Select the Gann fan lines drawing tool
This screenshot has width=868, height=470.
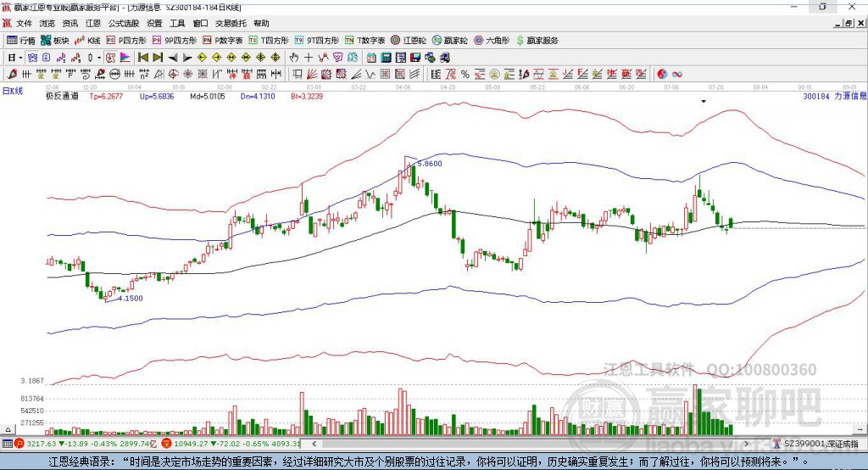(312, 75)
